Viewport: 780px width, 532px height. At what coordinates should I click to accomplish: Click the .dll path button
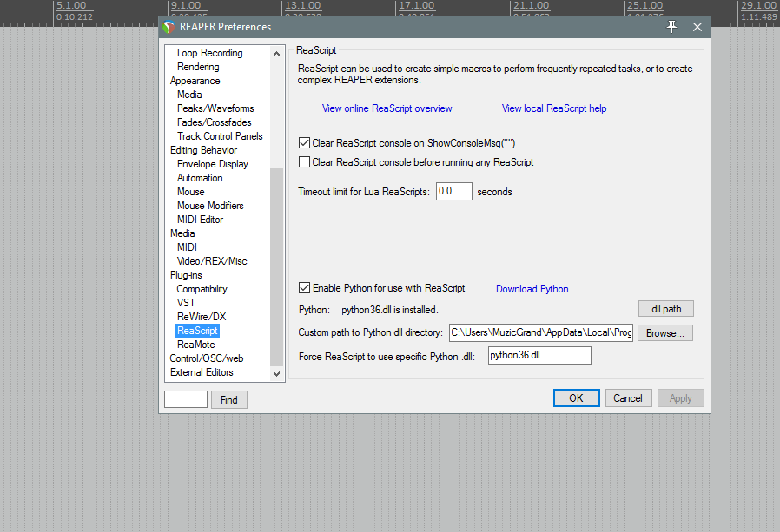pos(665,309)
